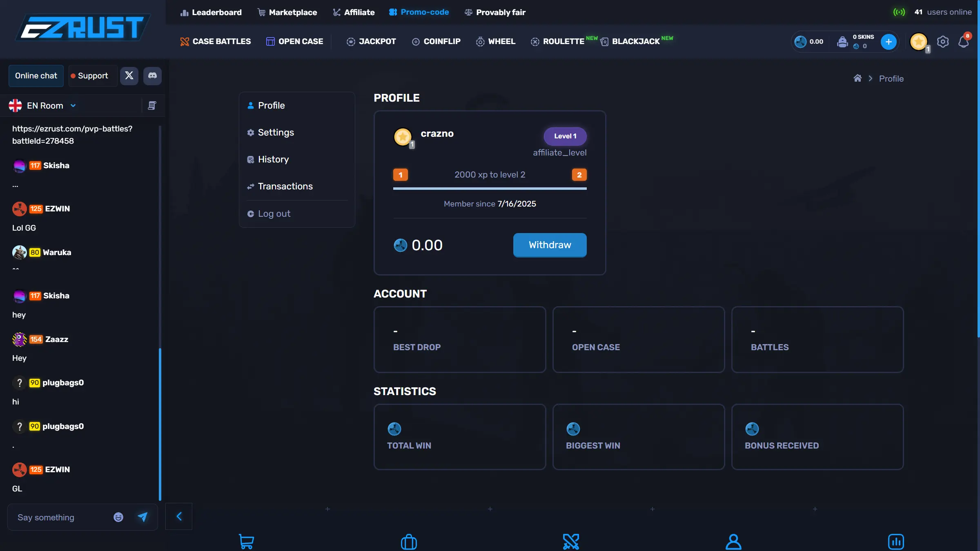Go to Case Battles
Screen dimensions: 980x551
[x=216, y=42]
